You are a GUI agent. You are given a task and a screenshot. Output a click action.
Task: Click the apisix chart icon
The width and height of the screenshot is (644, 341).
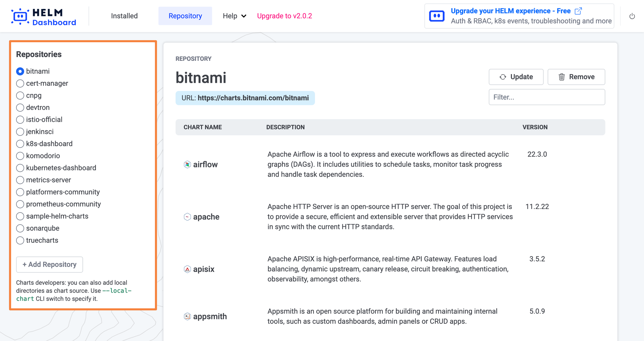[x=187, y=269]
